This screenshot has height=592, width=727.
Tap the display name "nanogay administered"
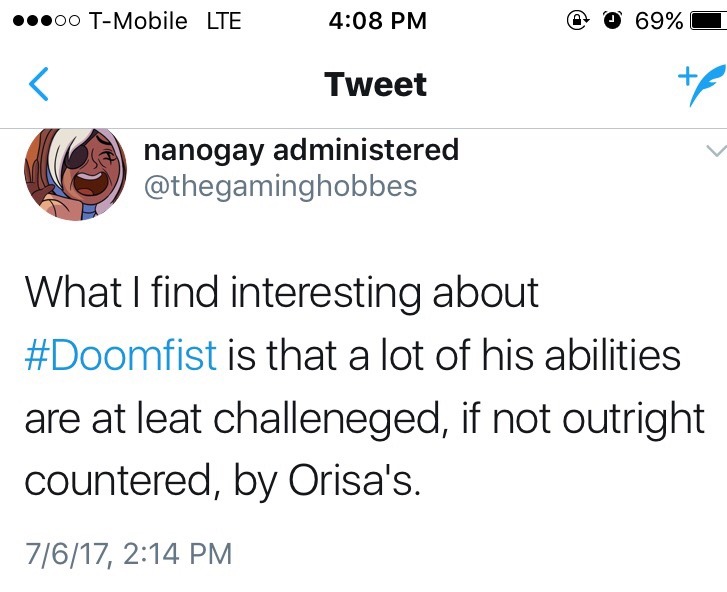pos(301,150)
